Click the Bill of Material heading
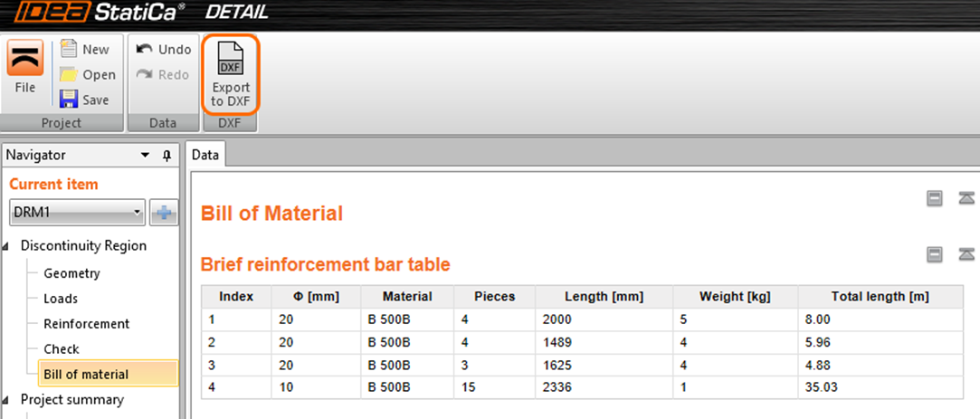Image resolution: width=980 pixels, height=419 pixels. point(271,214)
